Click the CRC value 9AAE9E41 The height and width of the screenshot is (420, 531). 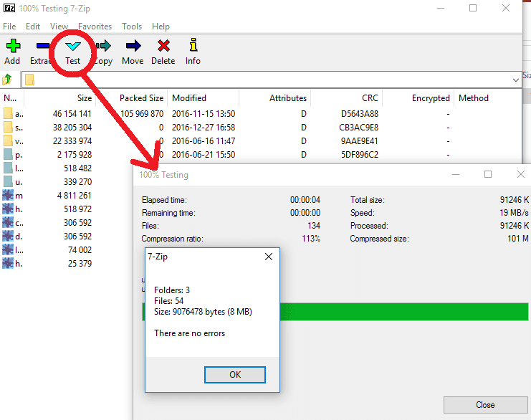(x=359, y=141)
